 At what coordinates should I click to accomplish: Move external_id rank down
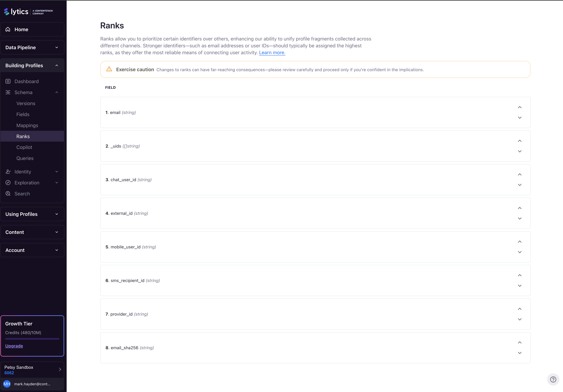pyautogui.click(x=520, y=218)
